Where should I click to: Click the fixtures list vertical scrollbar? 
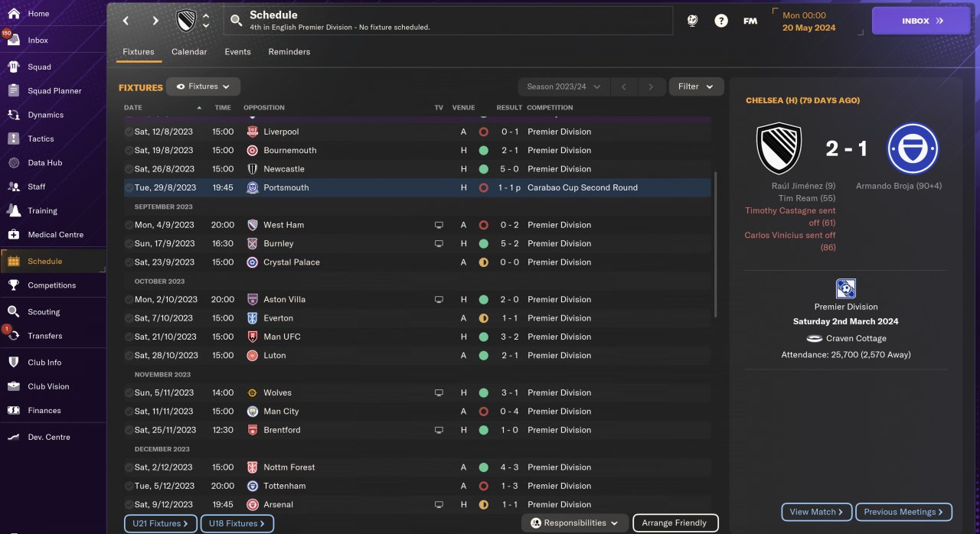click(716, 243)
